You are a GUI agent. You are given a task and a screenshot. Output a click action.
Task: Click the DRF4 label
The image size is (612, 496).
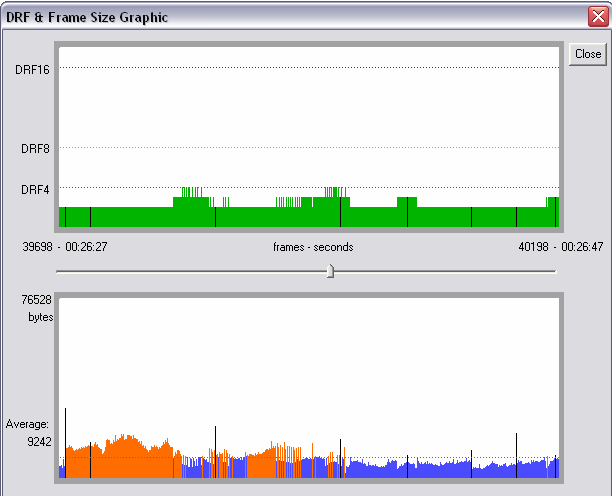(x=35, y=190)
